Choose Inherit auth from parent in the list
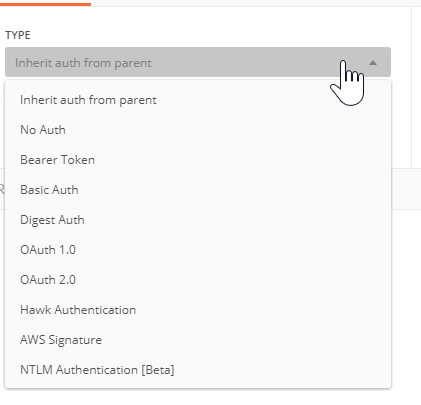421x405 pixels. click(198, 100)
